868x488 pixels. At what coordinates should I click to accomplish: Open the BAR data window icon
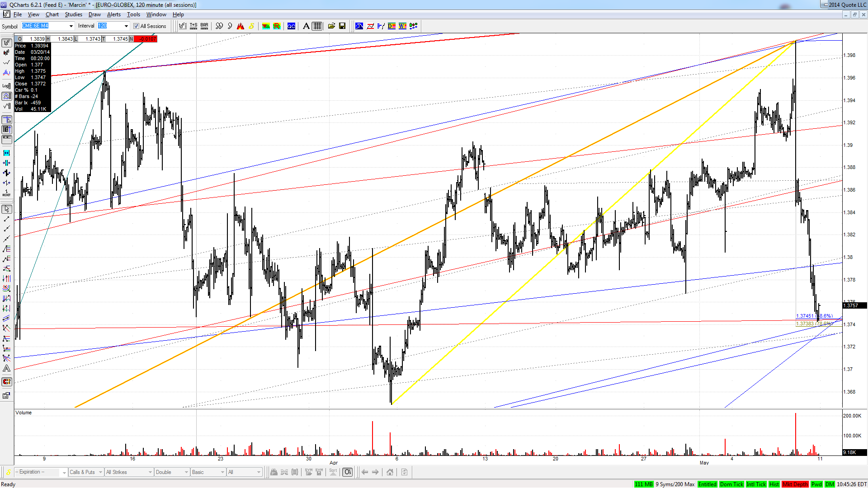click(x=204, y=26)
